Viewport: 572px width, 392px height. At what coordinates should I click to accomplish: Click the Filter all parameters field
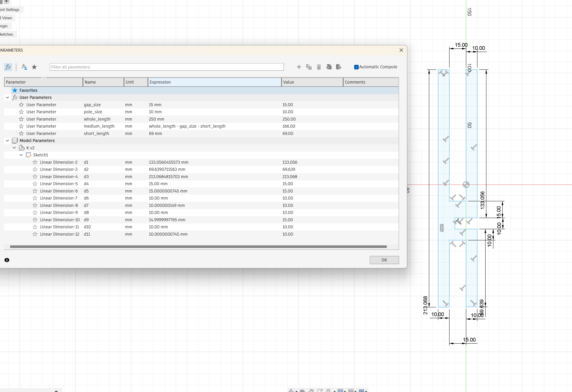pos(167,67)
